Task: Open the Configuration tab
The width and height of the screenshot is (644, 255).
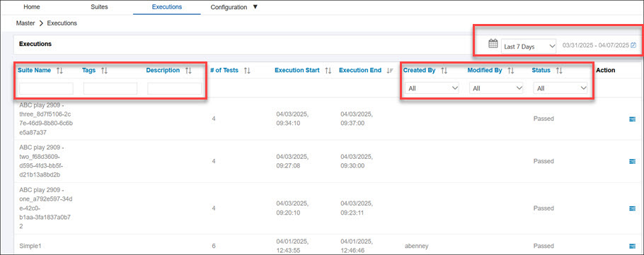Action: [229, 7]
